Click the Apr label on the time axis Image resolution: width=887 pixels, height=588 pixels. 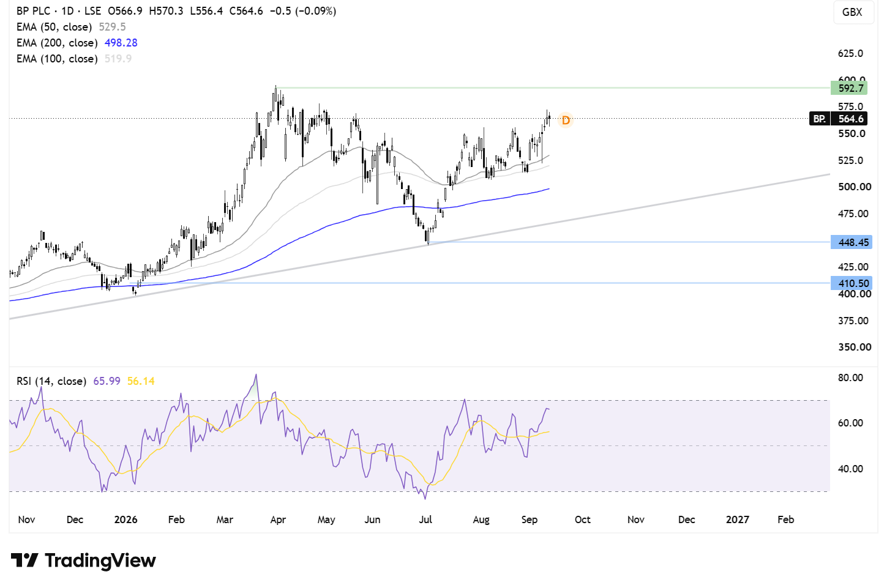click(x=278, y=519)
